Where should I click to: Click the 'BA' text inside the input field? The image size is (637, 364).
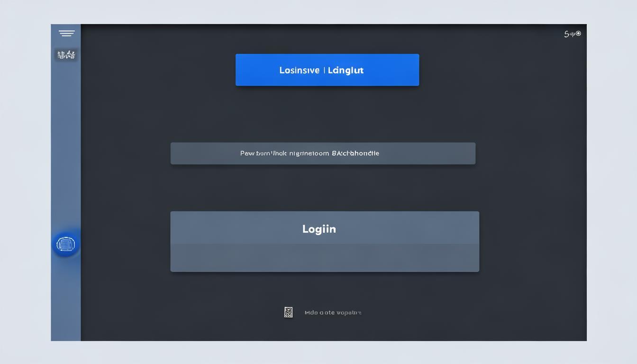click(336, 153)
